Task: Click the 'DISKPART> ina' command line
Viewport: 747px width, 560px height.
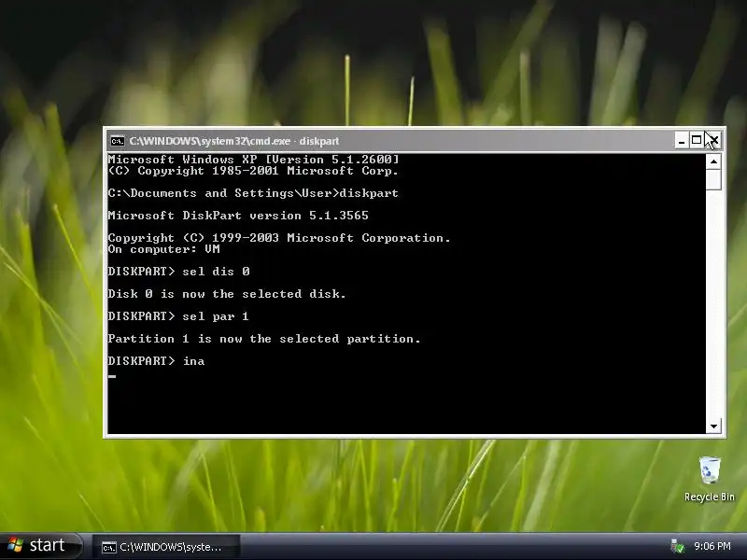Action: 156,361
